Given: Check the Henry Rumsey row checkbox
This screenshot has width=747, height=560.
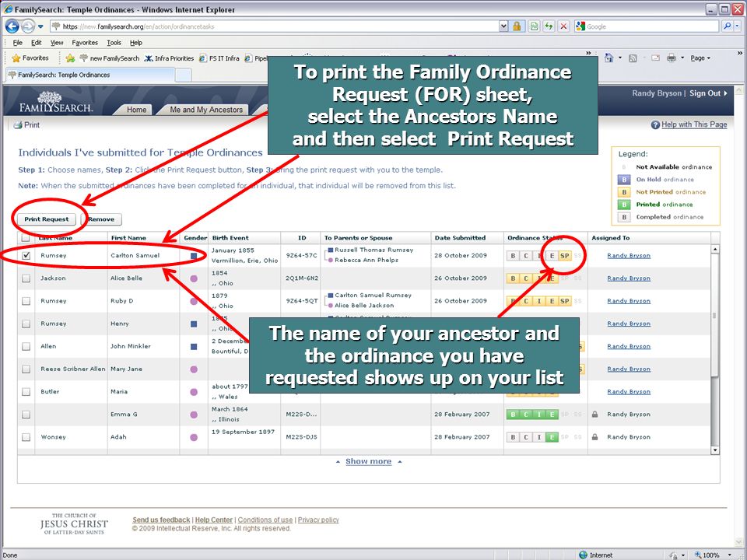Looking at the screenshot, I should point(26,324).
